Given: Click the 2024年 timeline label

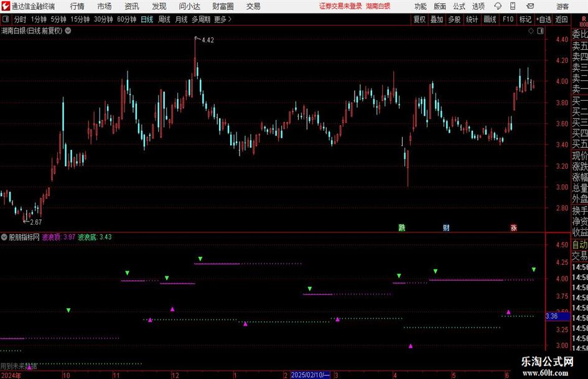Looking at the screenshot, I should click(x=11, y=375).
